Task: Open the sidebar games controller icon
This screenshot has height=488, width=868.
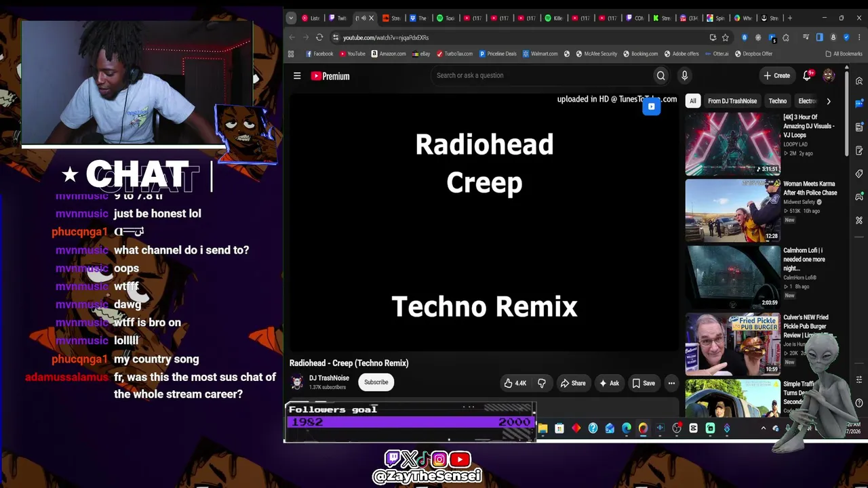Action: (859, 197)
